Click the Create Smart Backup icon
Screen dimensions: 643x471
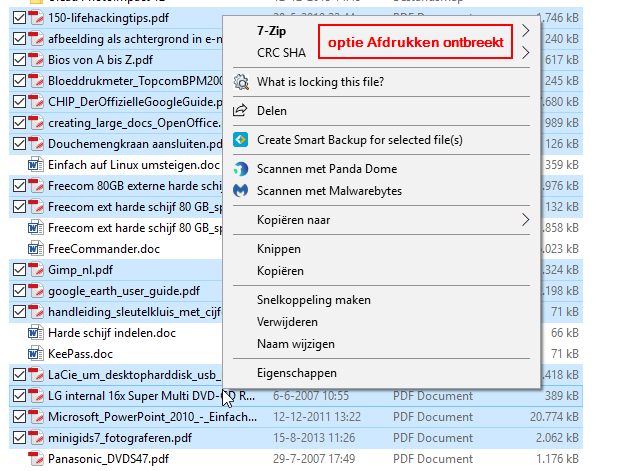(x=240, y=140)
